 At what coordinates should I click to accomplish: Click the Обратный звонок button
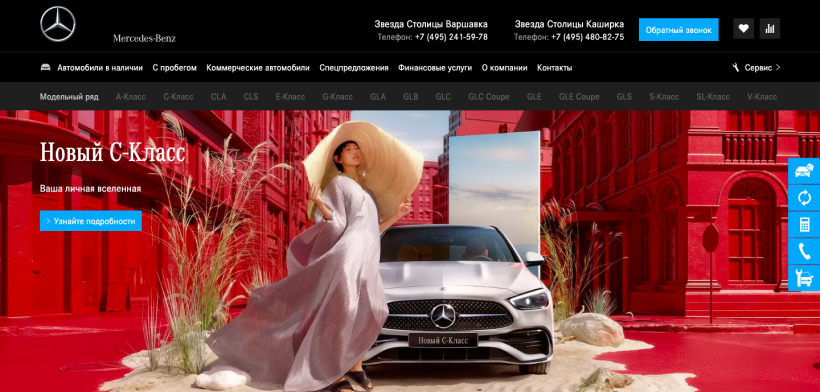click(x=678, y=30)
